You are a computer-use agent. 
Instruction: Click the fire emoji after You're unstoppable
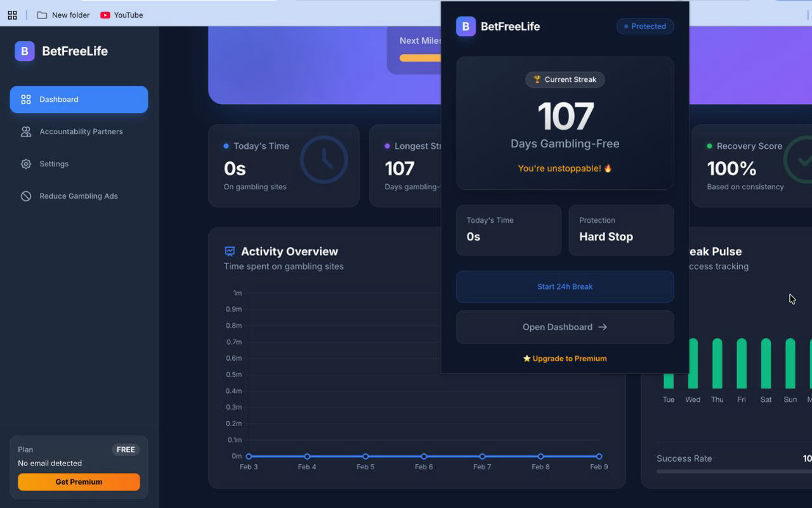click(x=608, y=168)
